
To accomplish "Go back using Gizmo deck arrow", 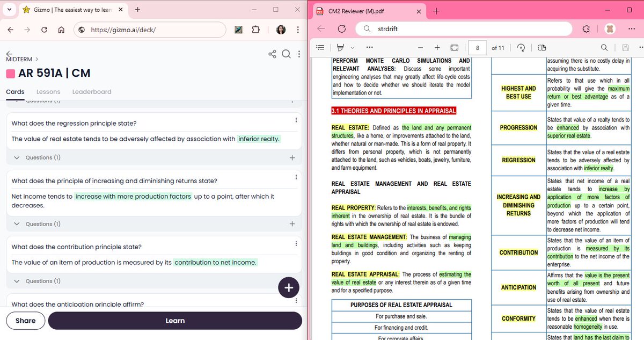I will click(x=9, y=54).
